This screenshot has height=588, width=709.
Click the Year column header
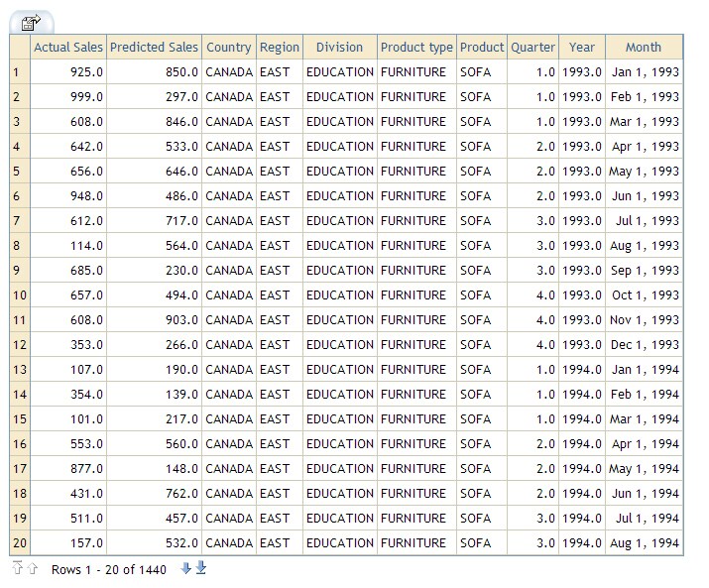click(582, 47)
